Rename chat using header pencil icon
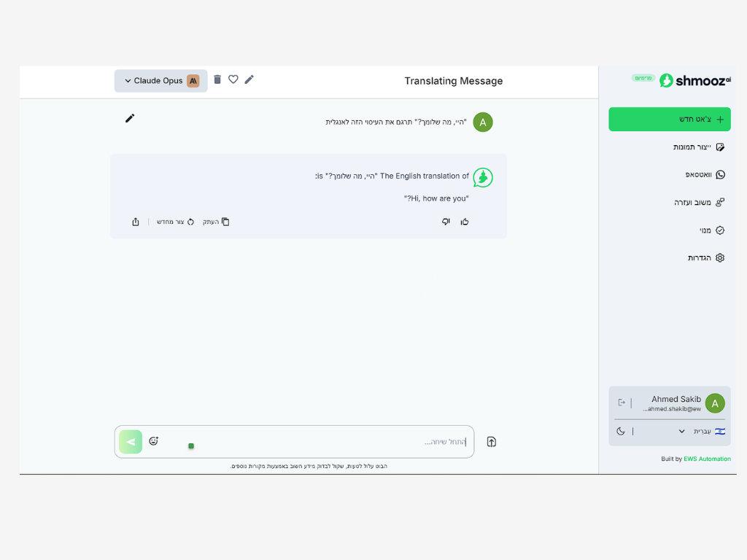 tap(249, 79)
